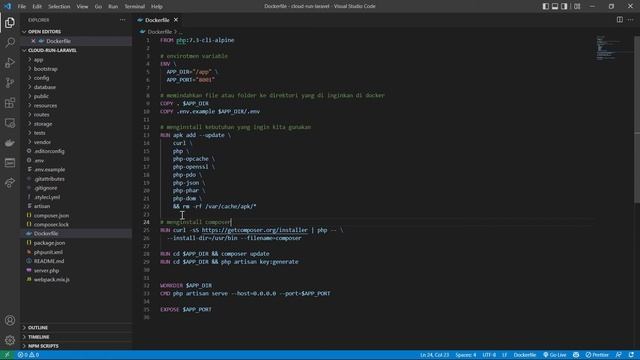640x360 pixels.
Task: Open the Edit menu
Action: coord(37,7)
